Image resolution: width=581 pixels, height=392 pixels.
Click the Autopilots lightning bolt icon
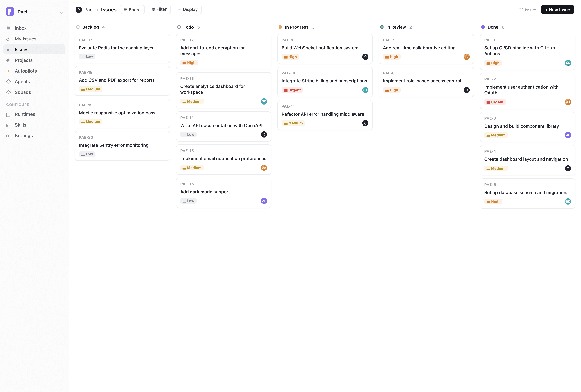point(9,71)
